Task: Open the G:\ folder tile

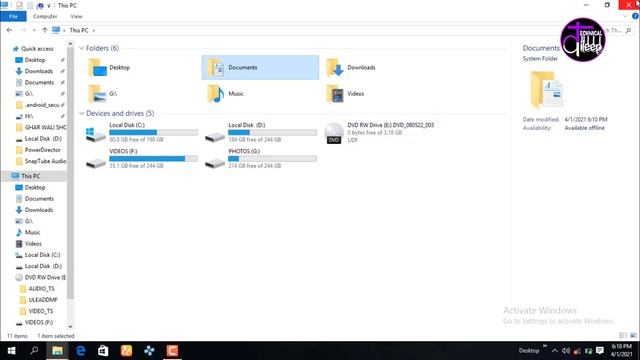Action: click(x=103, y=93)
